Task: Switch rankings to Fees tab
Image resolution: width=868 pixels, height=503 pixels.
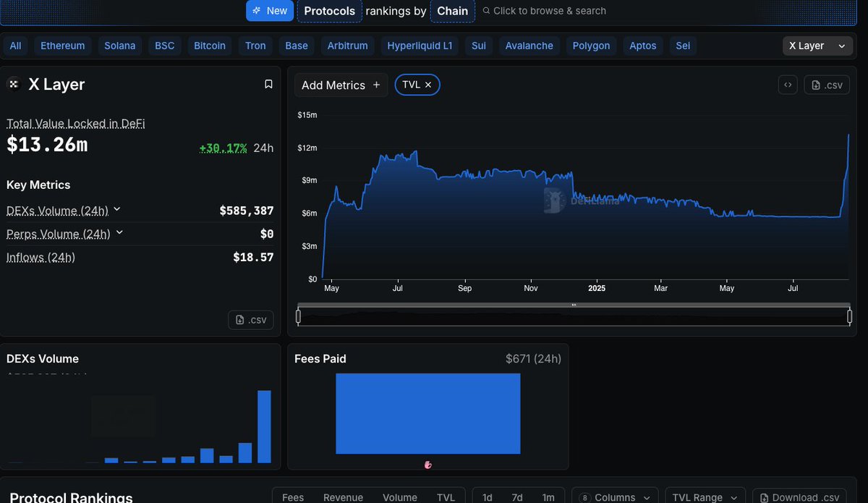Action: pos(293,497)
